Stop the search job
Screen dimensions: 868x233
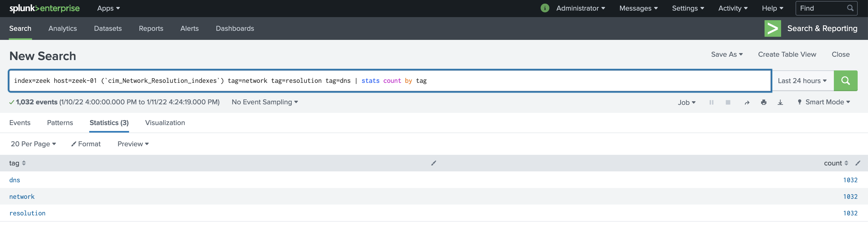(728, 102)
